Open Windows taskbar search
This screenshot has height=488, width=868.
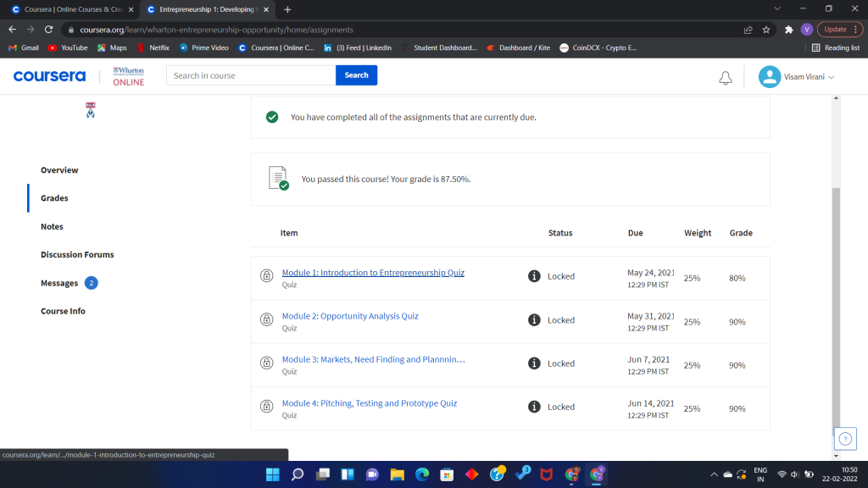(x=298, y=474)
